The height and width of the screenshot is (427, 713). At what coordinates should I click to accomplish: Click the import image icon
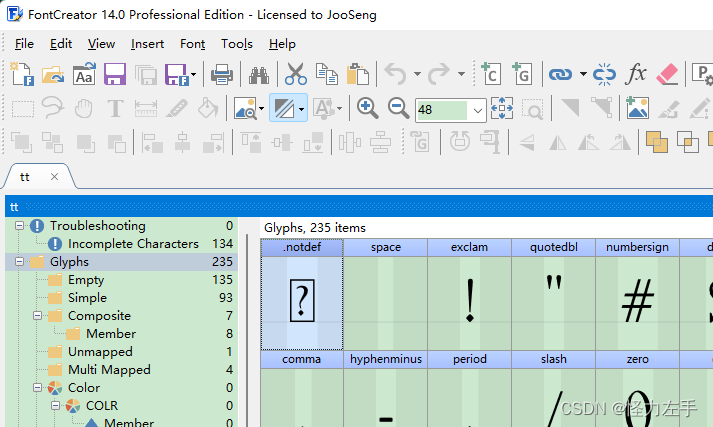(637, 108)
